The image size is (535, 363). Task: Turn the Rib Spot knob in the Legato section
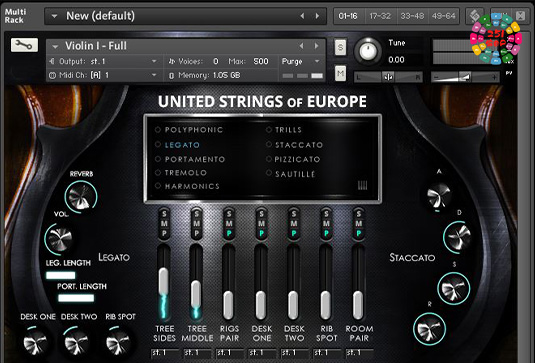click(118, 342)
